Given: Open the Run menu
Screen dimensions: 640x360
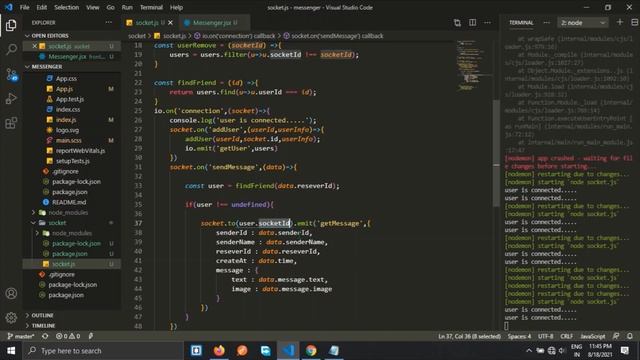Looking at the screenshot, I should [x=127, y=7].
